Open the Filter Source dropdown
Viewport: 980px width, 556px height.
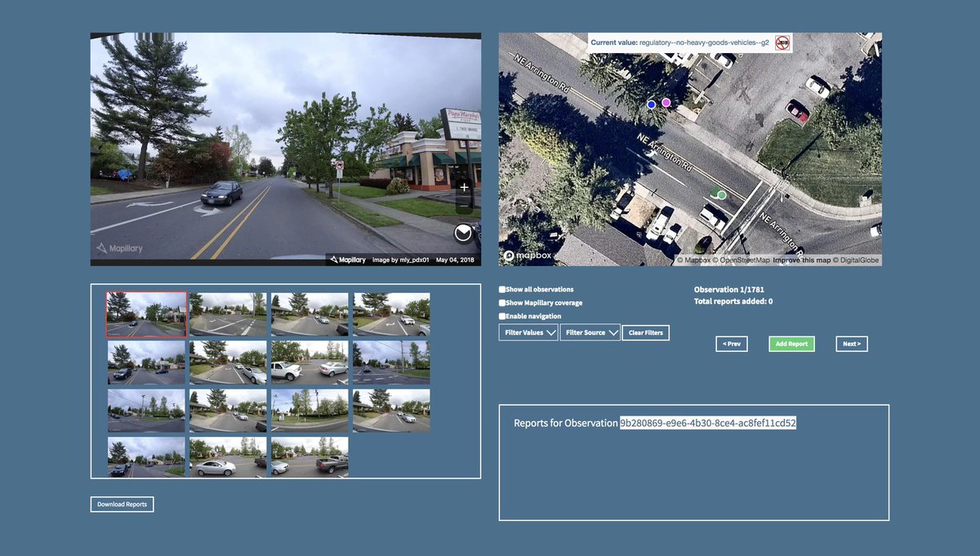coord(590,332)
